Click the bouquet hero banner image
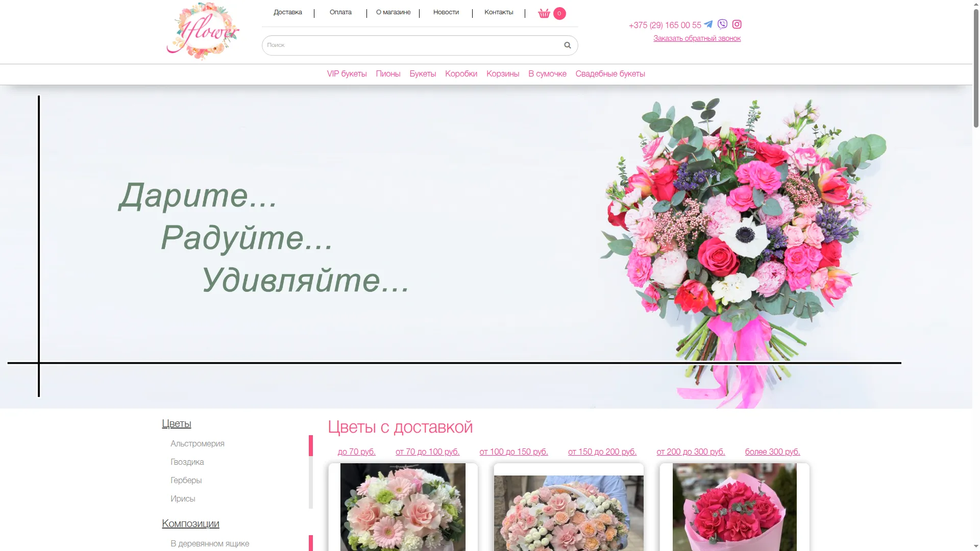980x551 pixels. pyautogui.click(x=486, y=246)
